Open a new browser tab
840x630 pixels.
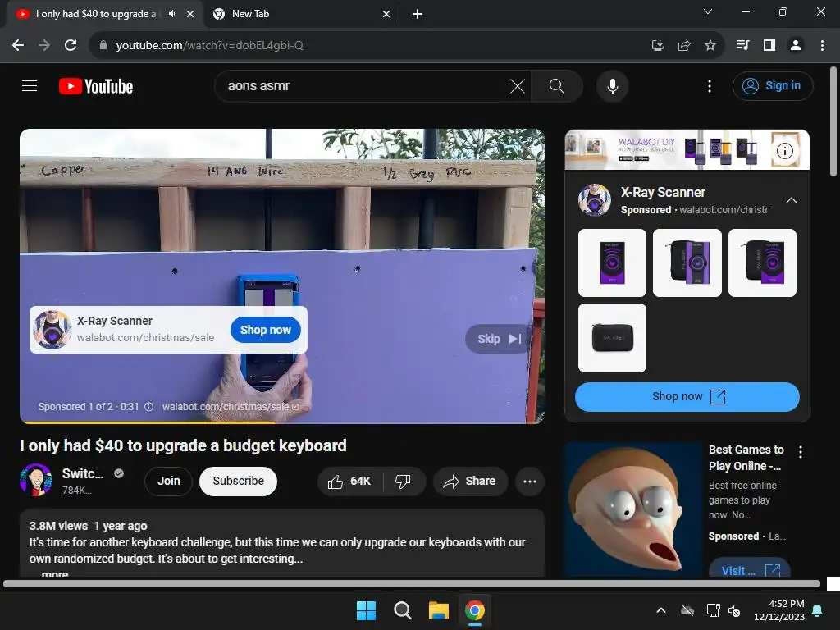point(418,14)
